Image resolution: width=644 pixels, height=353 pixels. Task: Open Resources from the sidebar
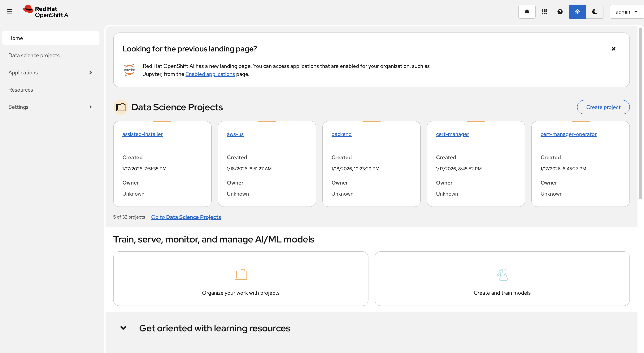(21, 90)
